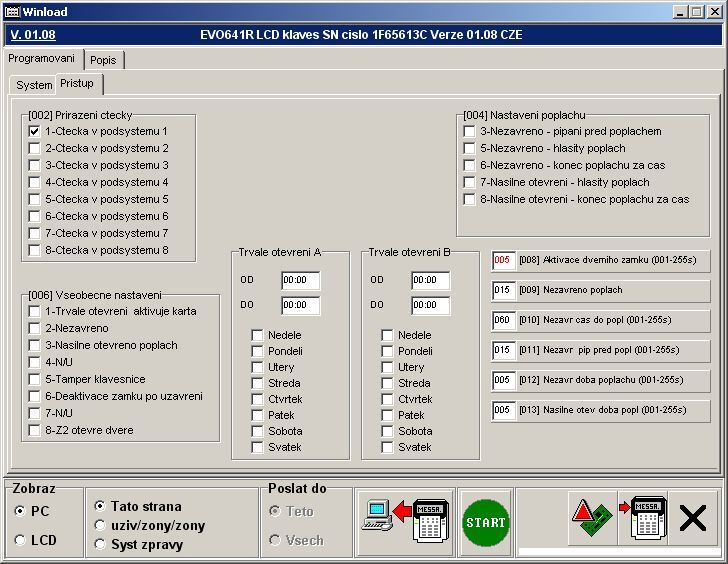Screen dimensions: 728x564
Task: Select the Syst zpravy radio button
Action: point(100,544)
